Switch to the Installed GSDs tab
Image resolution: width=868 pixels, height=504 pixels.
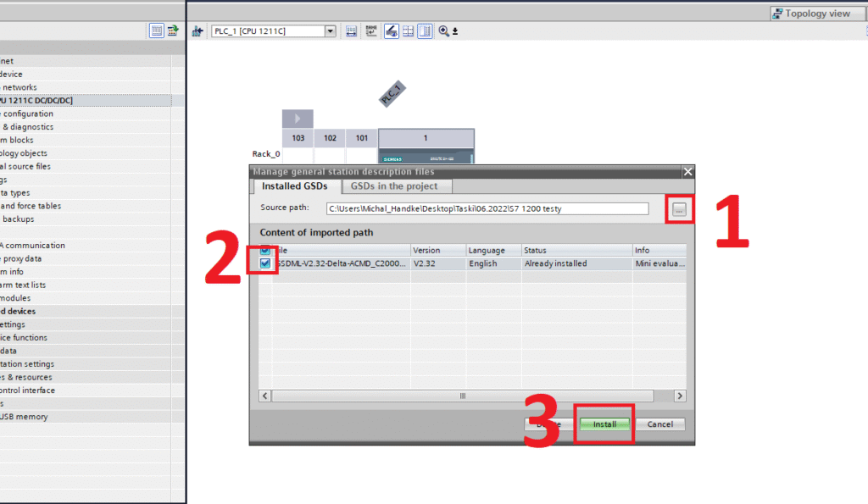click(295, 186)
